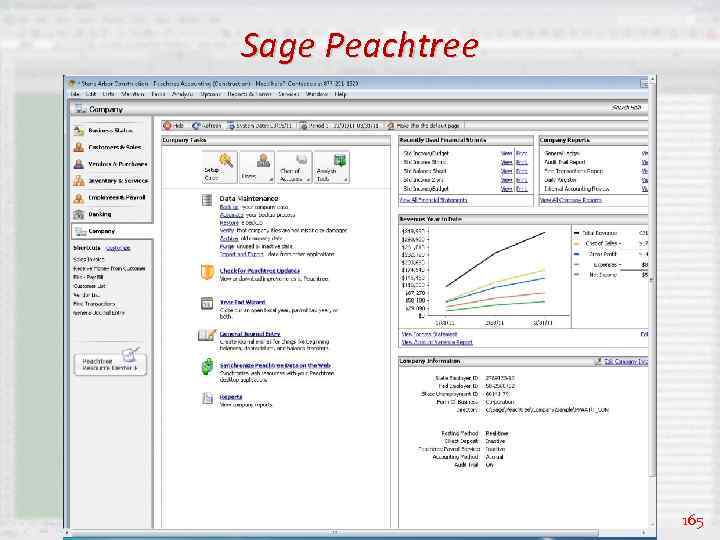Click the Reports document icon
This screenshot has width=720, height=540.
pyautogui.click(x=207, y=398)
